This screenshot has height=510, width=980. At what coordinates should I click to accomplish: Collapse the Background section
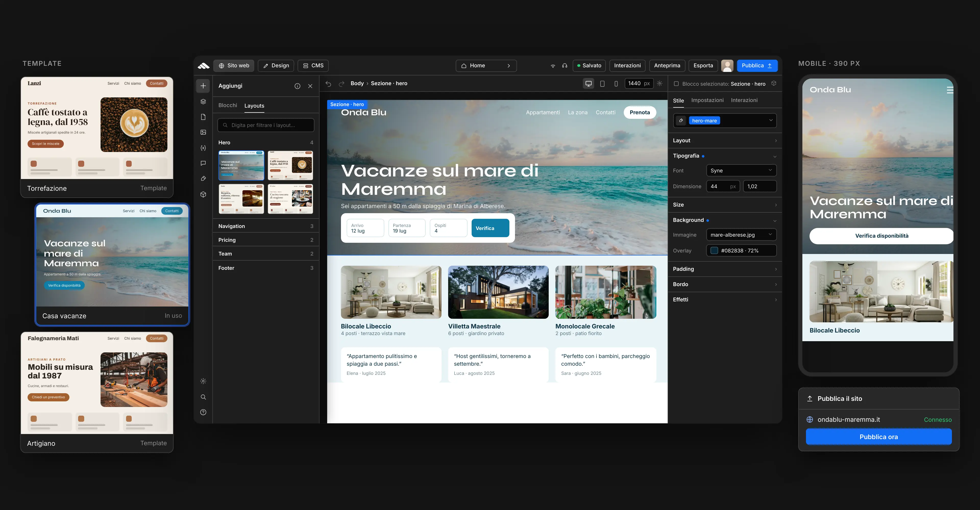pyautogui.click(x=725, y=220)
